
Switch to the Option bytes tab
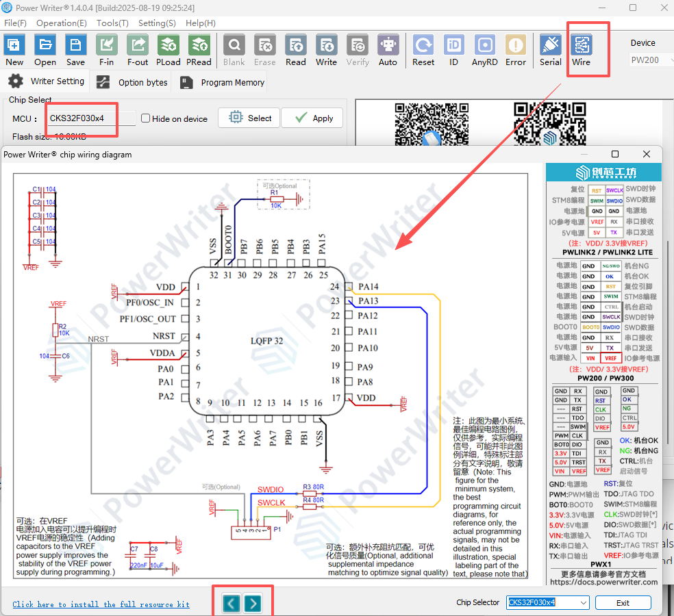point(132,82)
